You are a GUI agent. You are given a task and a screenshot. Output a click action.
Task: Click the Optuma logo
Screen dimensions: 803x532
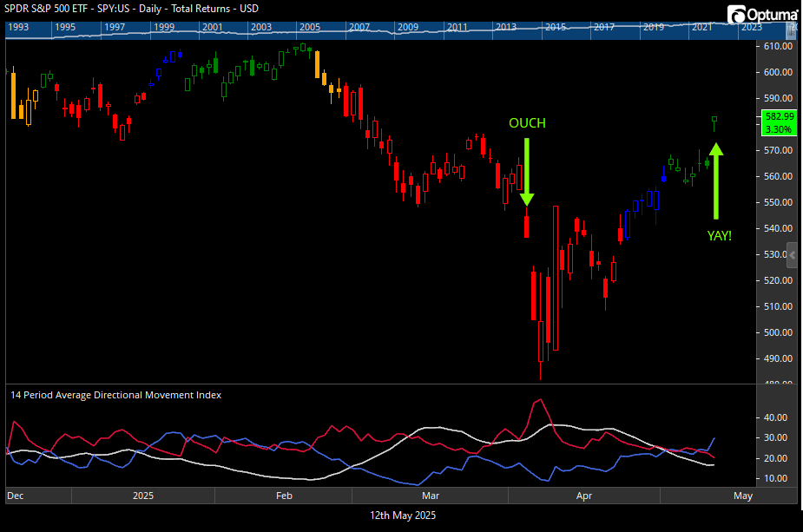pos(762,15)
